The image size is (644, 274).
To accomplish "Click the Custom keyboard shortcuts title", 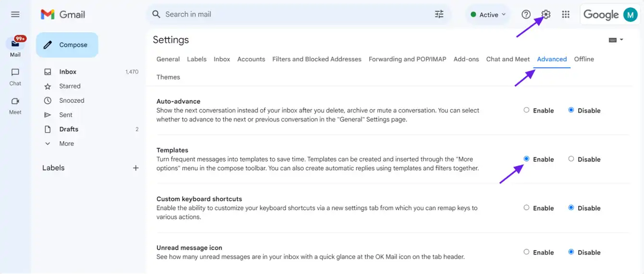I will point(199,199).
